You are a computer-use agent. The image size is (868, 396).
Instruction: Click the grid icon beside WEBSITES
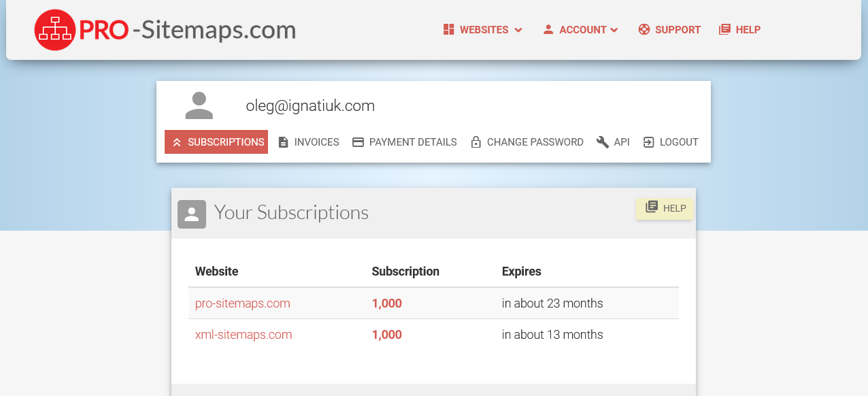(x=448, y=29)
